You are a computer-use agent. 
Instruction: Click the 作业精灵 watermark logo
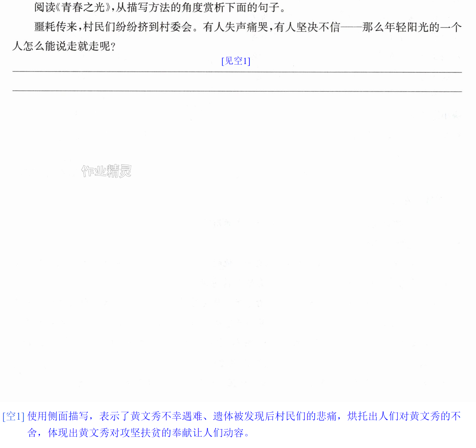click(106, 171)
